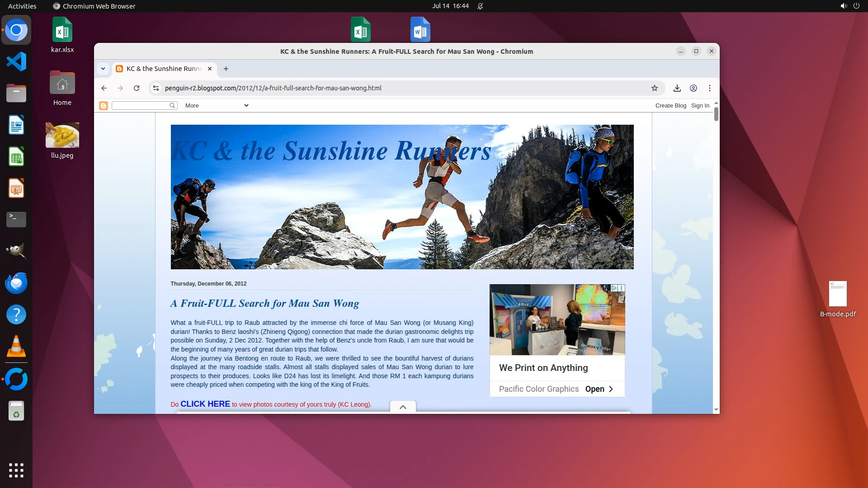Viewport: 868px width, 488px height.
Task: Expand the bottom ad chevron handle
Action: (x=403, y=407)
